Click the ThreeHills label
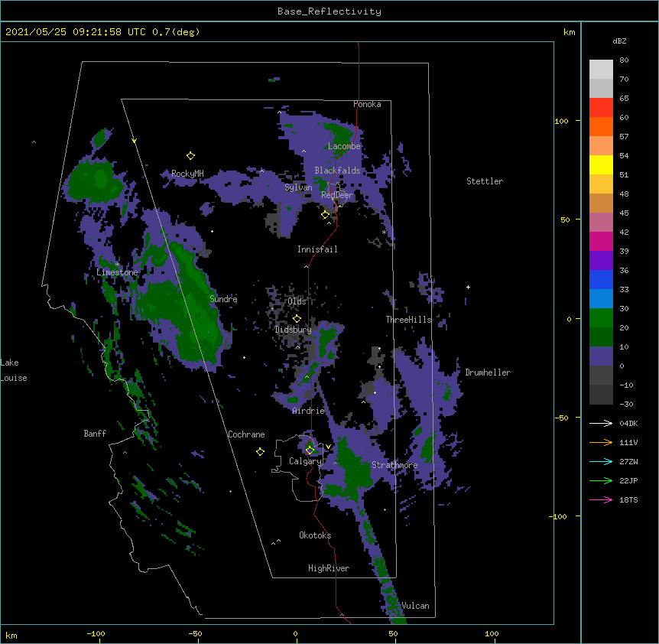Image resolution: width=659 pixels, height=644 pixels. tap(409, 320)
